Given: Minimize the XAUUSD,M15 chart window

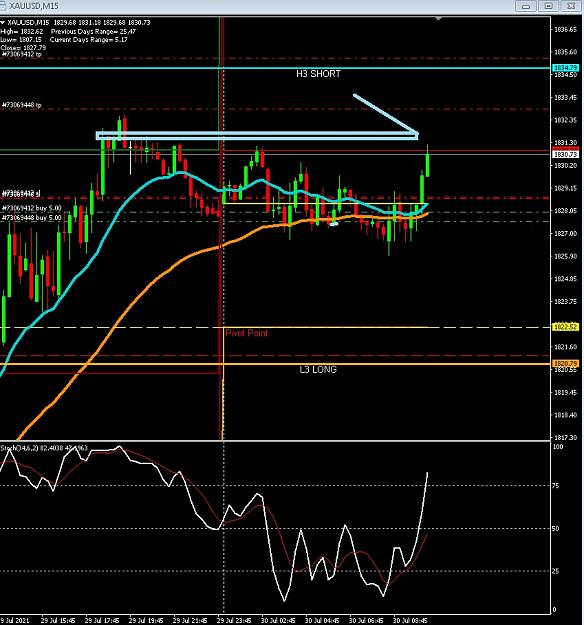Looking at the screenshot, I should pos(526,6).
